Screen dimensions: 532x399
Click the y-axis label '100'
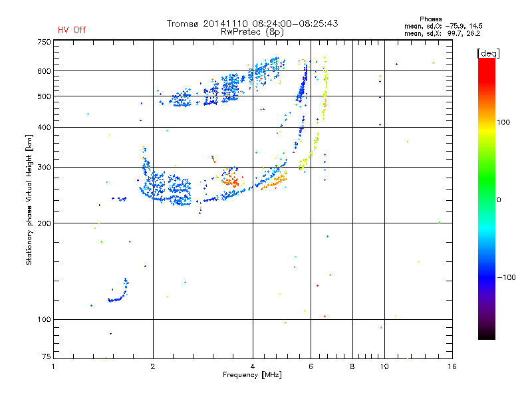(x=44, y=319)
